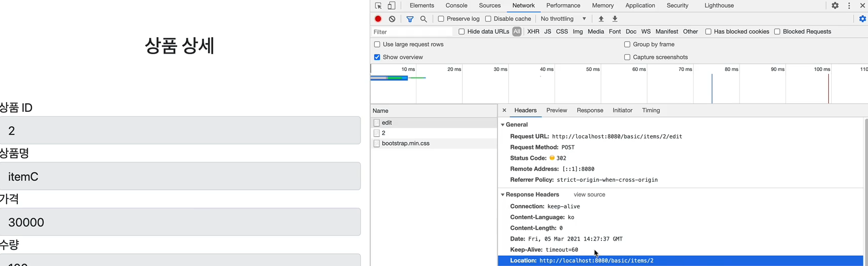The width and height of the screenshot is (868, 266).
Task: Clear the network log icon
Action: coord(392,19)
